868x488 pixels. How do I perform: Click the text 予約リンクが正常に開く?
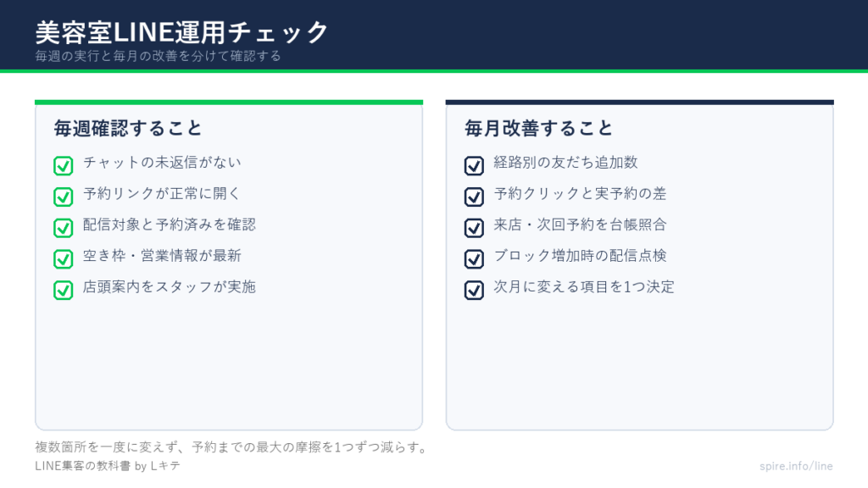click(162, 194)
